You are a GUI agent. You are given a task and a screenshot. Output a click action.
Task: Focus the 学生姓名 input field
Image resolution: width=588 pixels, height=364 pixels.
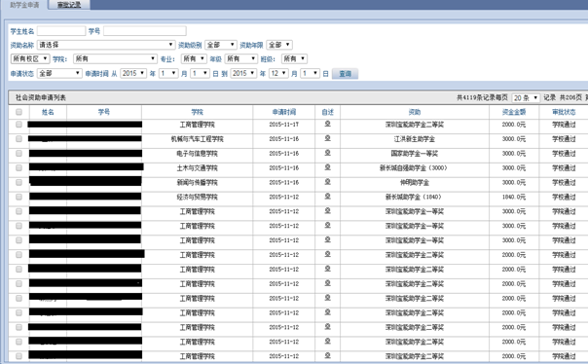[61, 31]
